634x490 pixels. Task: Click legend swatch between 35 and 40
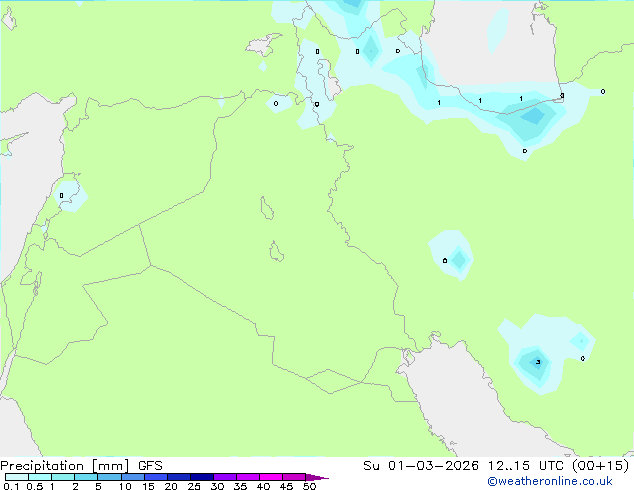point(248,477)
